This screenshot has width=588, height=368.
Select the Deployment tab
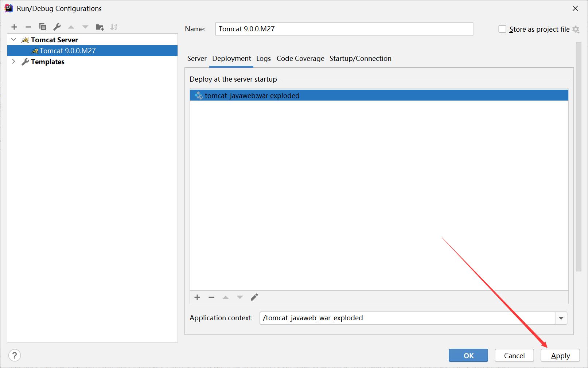click(231, 59)
